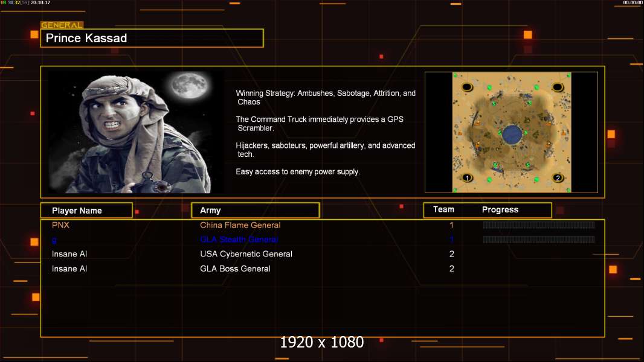The image size is (644, 362).
Task: Click 'Easy access to enemy power supply' text
Action: pos(297,172)
